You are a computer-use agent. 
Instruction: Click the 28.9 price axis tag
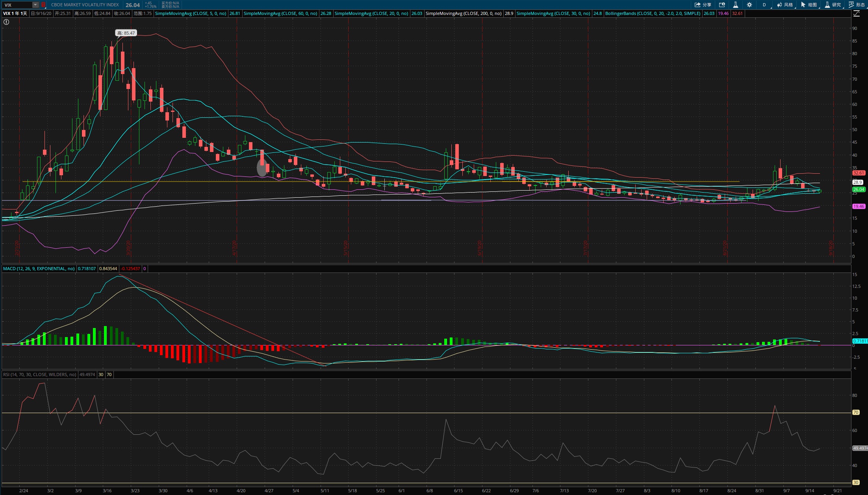pyautogui.click(x=858, y=182)
